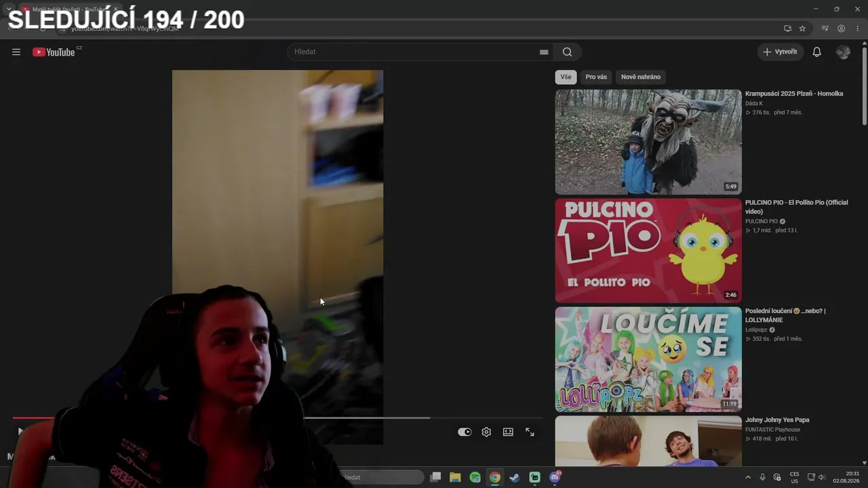Open the Chrome profile icon
The image size is (868, 488).
(x=841, y=28)
